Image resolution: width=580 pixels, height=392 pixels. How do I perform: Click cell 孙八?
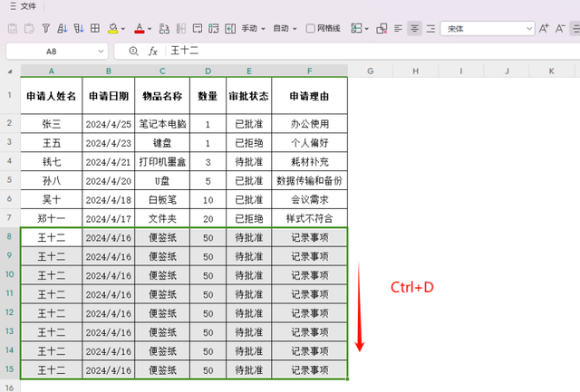tap(52, 181)
